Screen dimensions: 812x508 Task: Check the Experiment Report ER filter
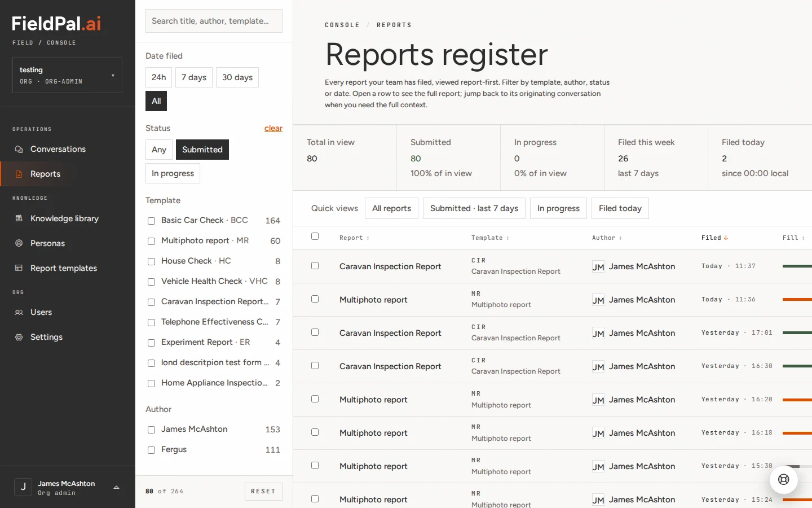click(x=151, y=343)
